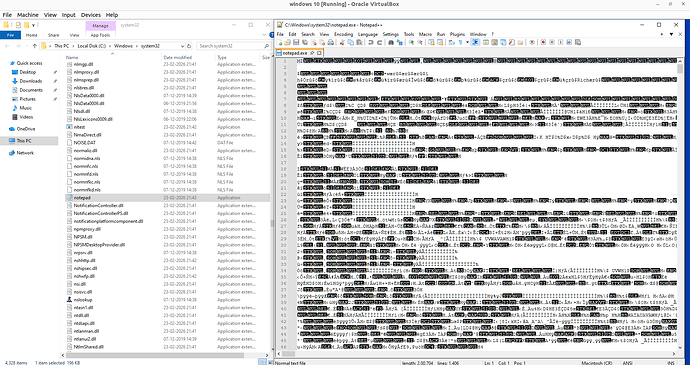The width and height of the screenshot is (690, 365).
Task: Toggle the Monitoring eye icon
Action: pos(532,42)
